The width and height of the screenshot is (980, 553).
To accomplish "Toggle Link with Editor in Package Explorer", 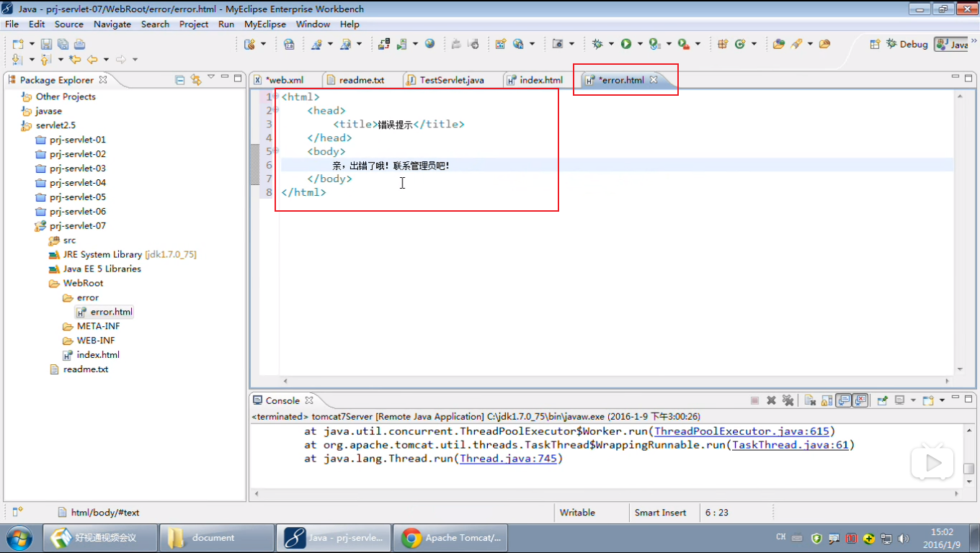I will tap(195, 80).
